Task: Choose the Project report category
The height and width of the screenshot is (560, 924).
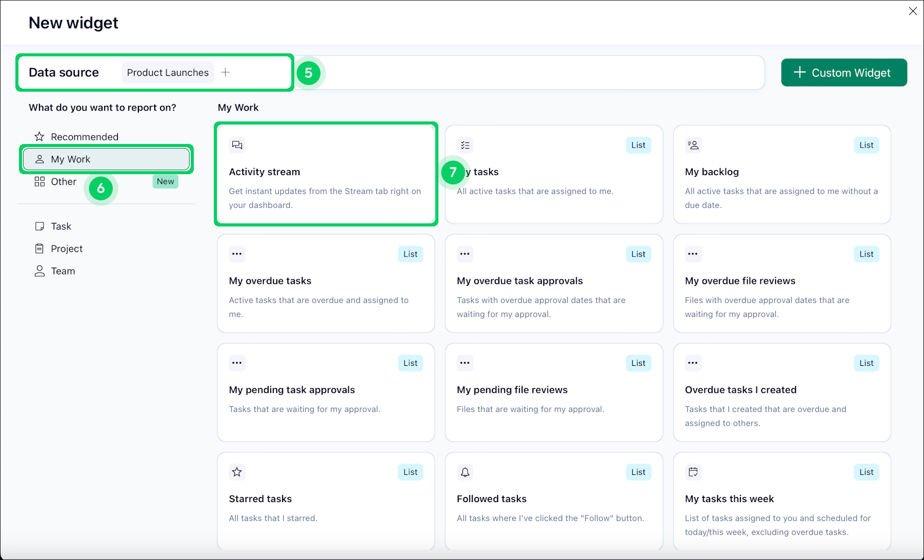Action: 66,249
